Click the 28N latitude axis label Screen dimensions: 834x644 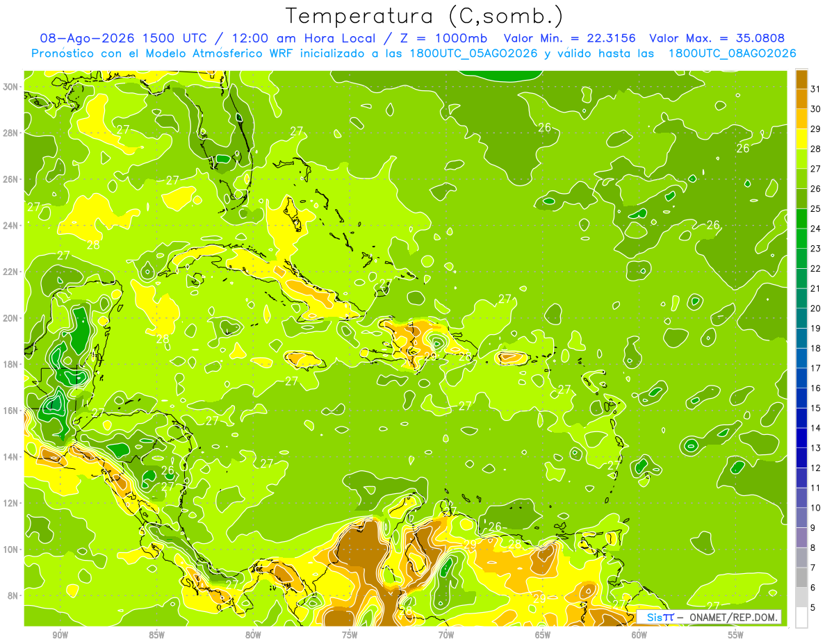(10, 133)
